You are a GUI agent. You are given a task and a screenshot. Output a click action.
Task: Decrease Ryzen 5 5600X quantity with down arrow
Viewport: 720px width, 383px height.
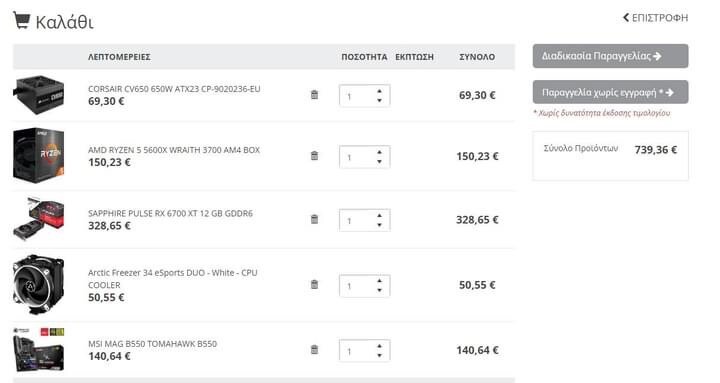tap(379, 162)
